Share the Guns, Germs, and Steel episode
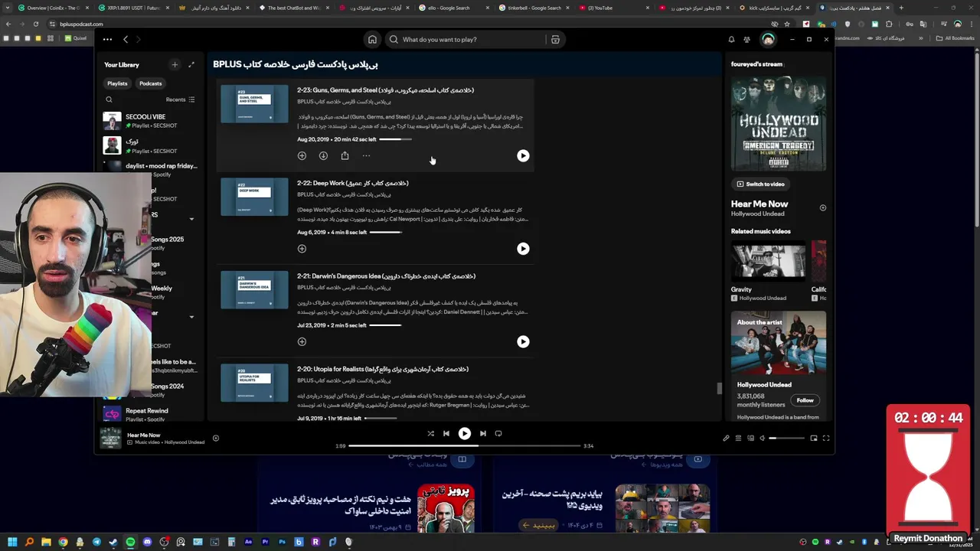 pos(345,155)
